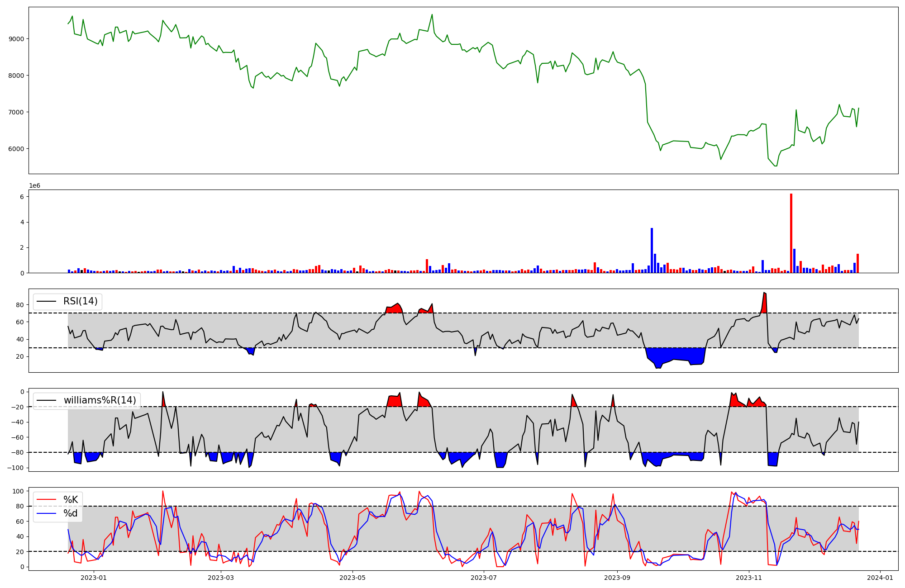Click the -100 tick on Williams %R axis

coord(15,468)
